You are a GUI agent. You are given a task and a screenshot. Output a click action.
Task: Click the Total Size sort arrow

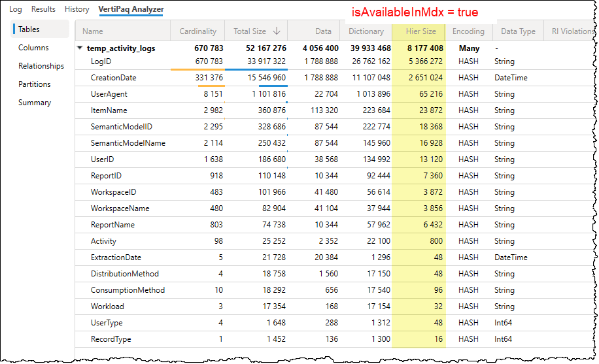click(277, 31)
